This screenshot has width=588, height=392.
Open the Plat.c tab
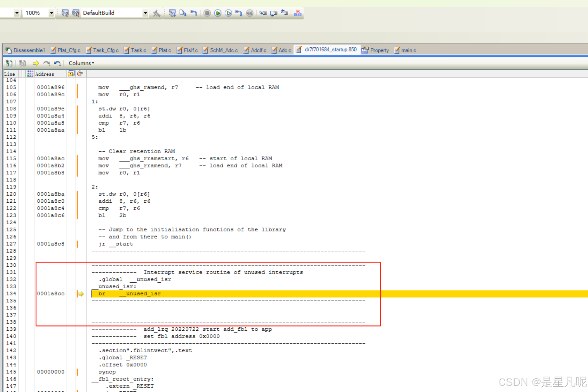pyautogui.click(x=161, y=50)
